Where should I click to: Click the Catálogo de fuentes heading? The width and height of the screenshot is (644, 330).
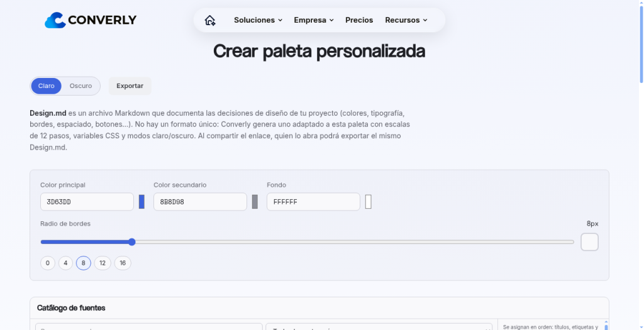(x=71, y=308)
